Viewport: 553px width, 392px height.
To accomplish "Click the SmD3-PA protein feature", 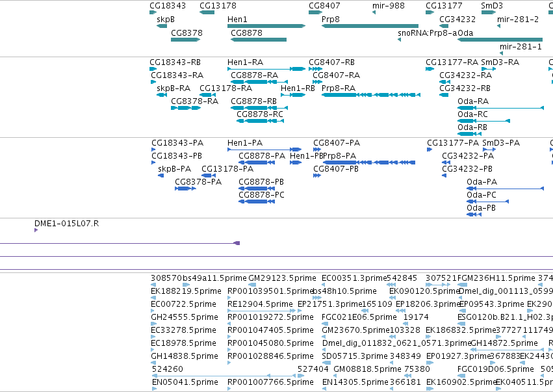I will coord(489,150).
